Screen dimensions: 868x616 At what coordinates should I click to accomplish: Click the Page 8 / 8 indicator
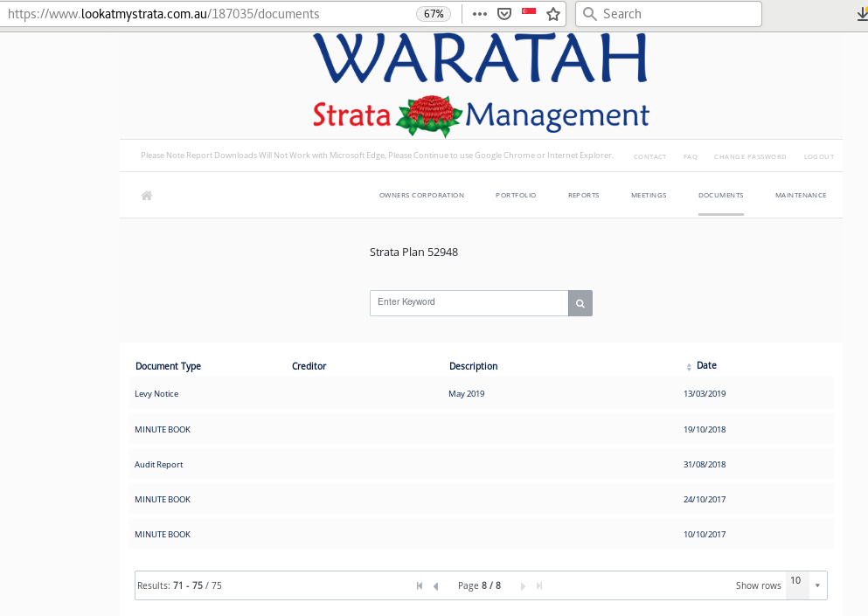(479, 585)
